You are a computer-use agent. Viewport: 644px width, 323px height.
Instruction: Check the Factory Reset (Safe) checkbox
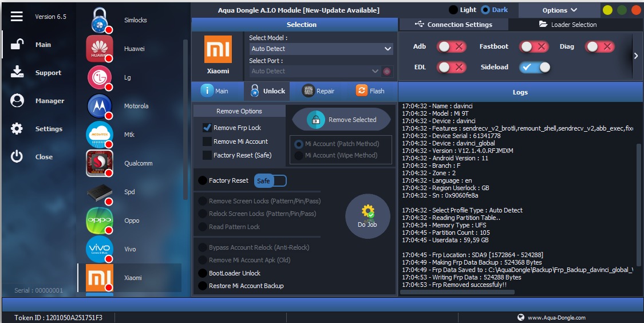click(207, 155)
